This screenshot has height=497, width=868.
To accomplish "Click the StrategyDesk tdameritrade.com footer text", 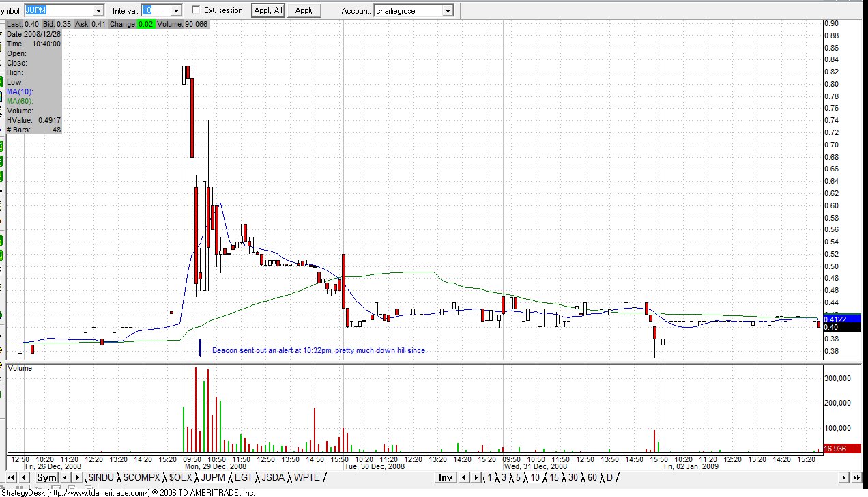I will coord(128,492).
